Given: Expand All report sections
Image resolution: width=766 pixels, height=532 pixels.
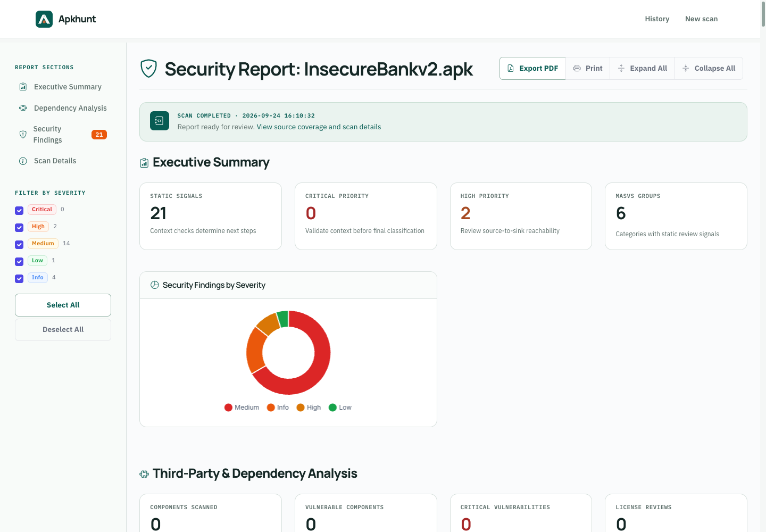Looking at the screenshot, I should pyautogui.click(x=642, y=68).
